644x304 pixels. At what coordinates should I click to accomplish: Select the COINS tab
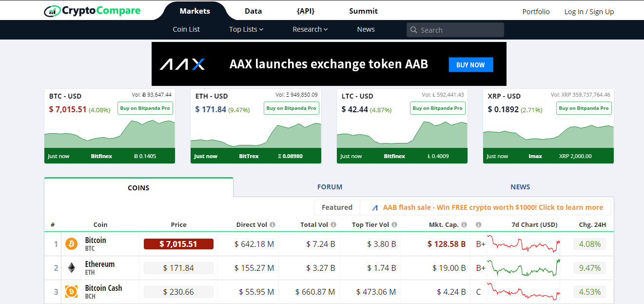[x=138, y=187]
